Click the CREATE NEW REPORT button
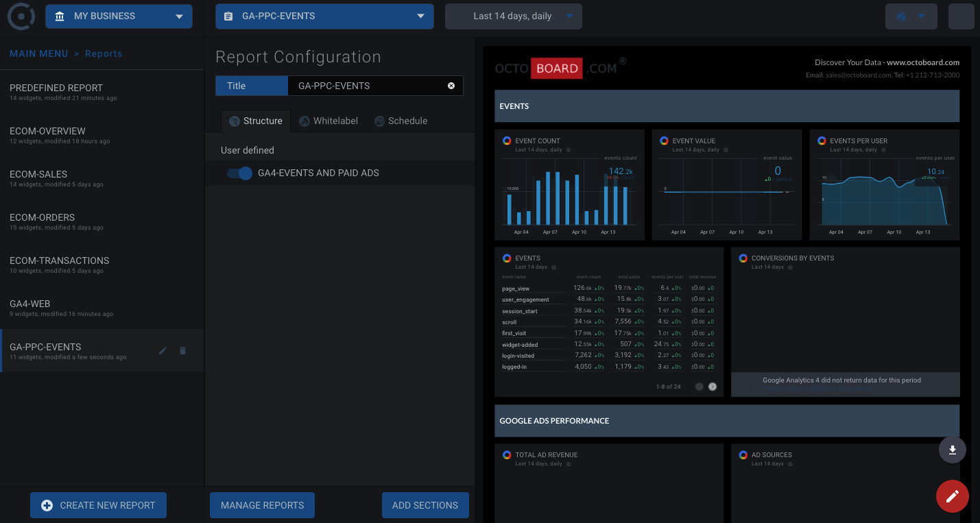 click(99, 505)
